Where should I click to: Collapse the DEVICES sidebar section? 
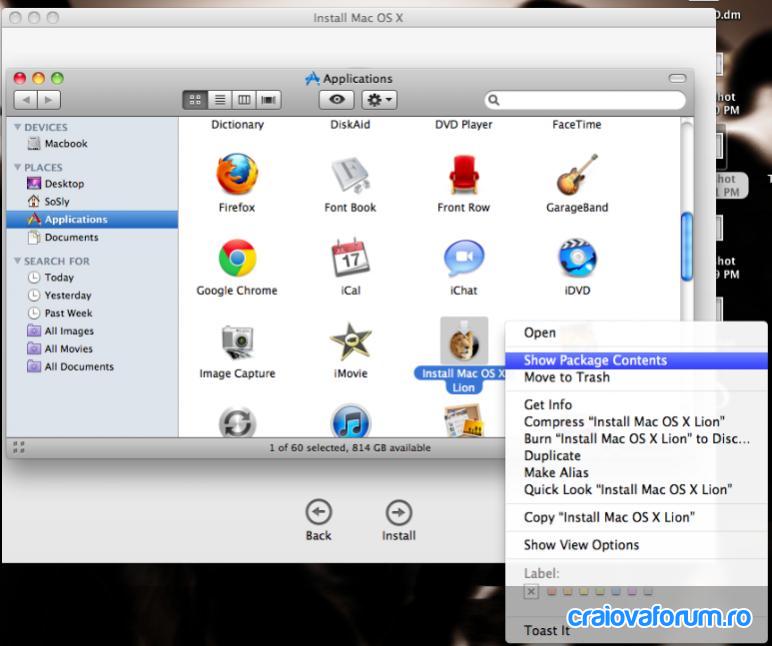point(18,127)
